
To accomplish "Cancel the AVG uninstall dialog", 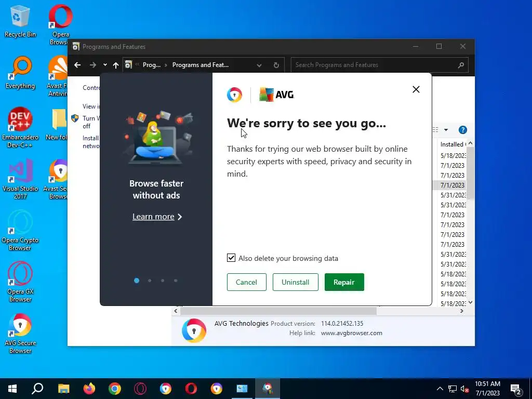I will (x=246, y=282).
